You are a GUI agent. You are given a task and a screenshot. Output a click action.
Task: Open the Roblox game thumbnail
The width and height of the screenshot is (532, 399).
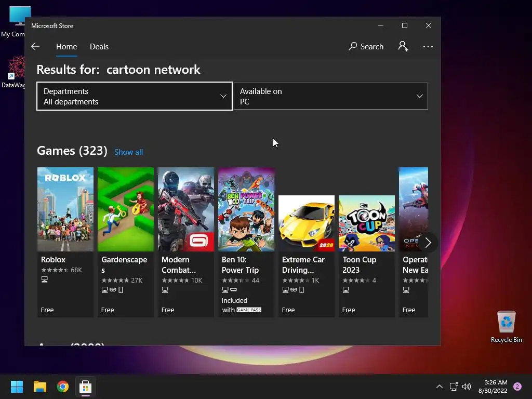65,209
